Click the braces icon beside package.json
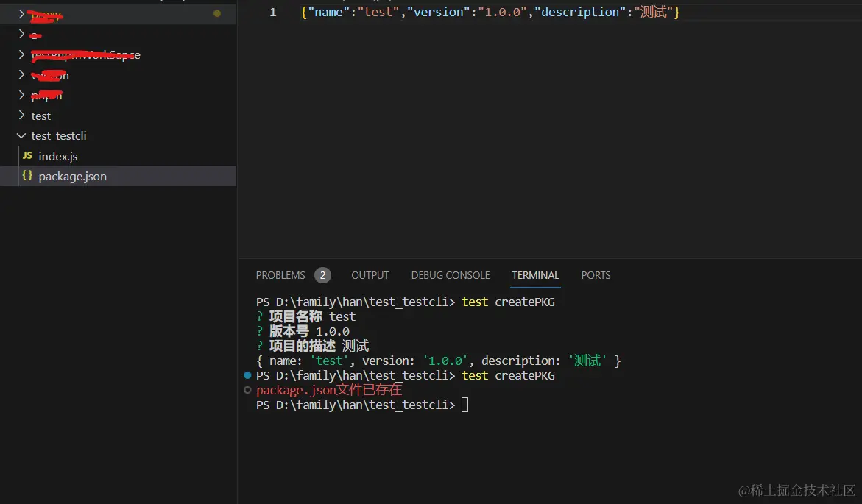 (x=27, y=176)
